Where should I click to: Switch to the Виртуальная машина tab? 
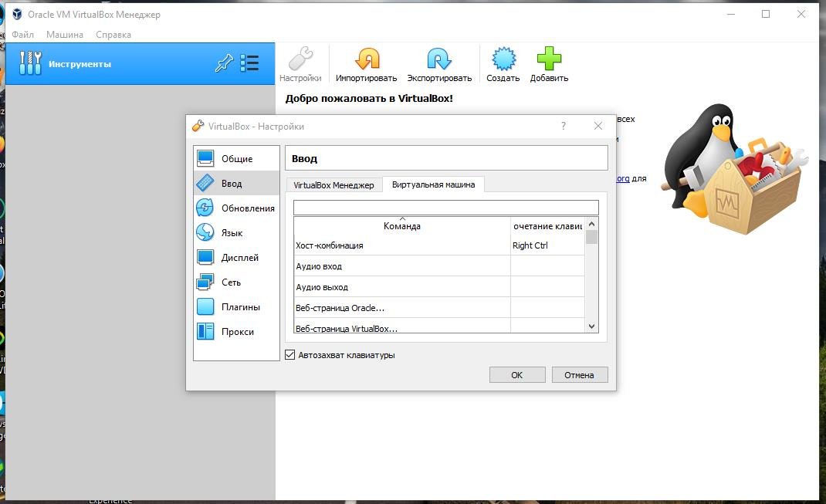pyautogui.click(x=433, y=184)
